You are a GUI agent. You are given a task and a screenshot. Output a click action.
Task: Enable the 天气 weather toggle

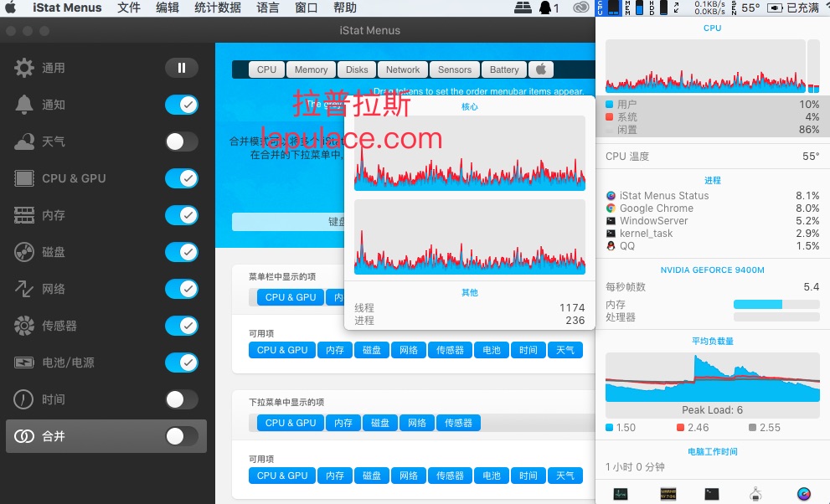182,141
